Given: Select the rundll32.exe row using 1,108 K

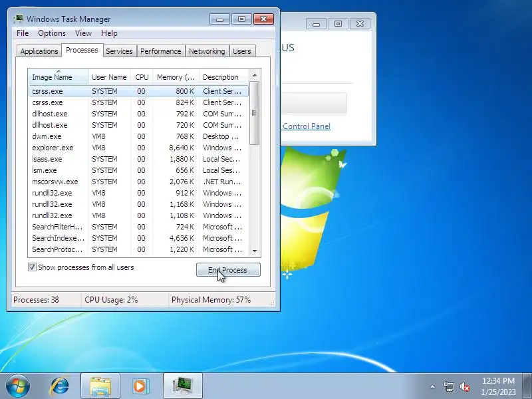Looking at the screenshot, I should coord(138,215).
